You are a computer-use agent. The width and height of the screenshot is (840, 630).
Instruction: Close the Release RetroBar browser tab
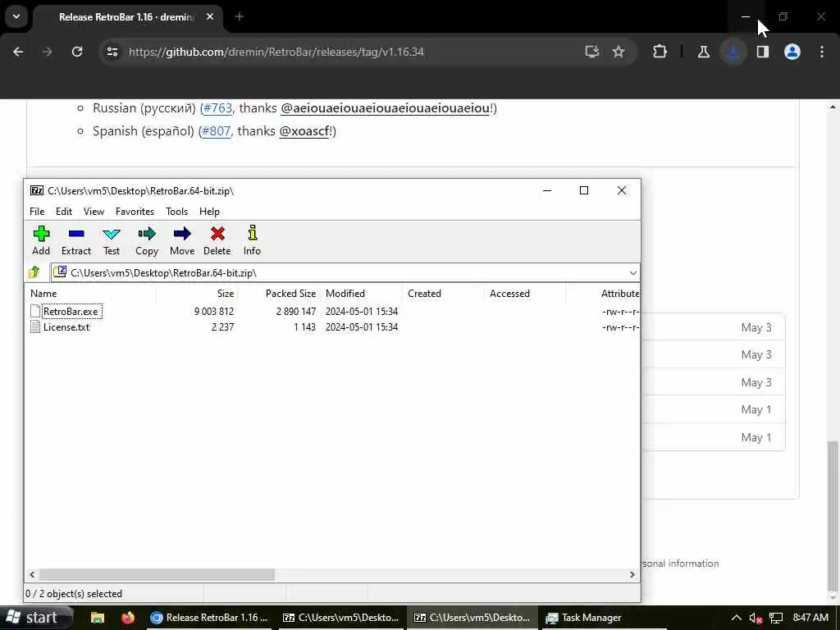(x=210, y=16)
